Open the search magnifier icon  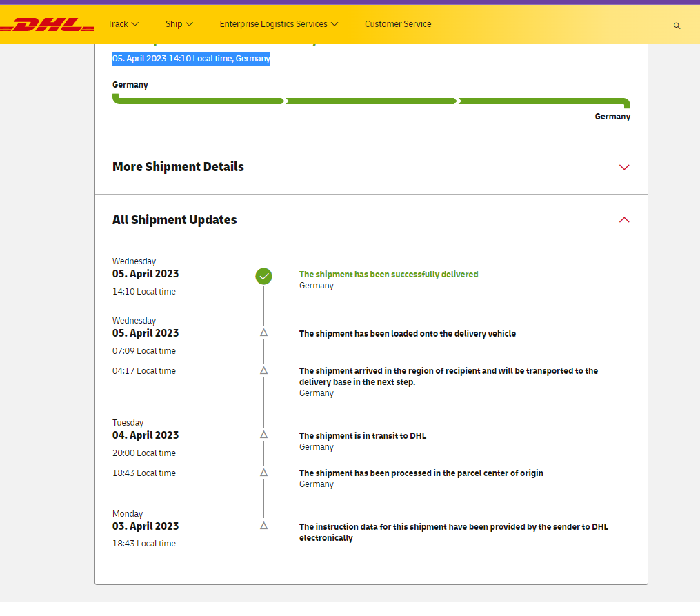click(x=677, y=26)
